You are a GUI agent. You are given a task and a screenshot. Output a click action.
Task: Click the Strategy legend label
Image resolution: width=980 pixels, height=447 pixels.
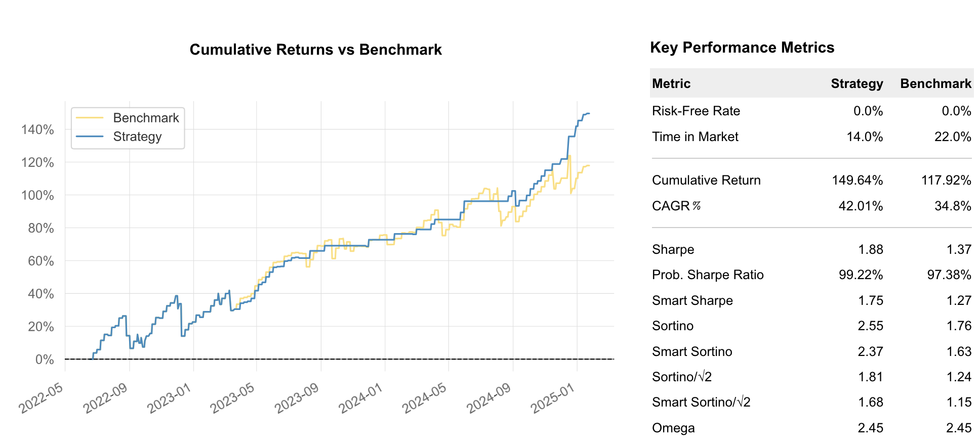point(137,137)
